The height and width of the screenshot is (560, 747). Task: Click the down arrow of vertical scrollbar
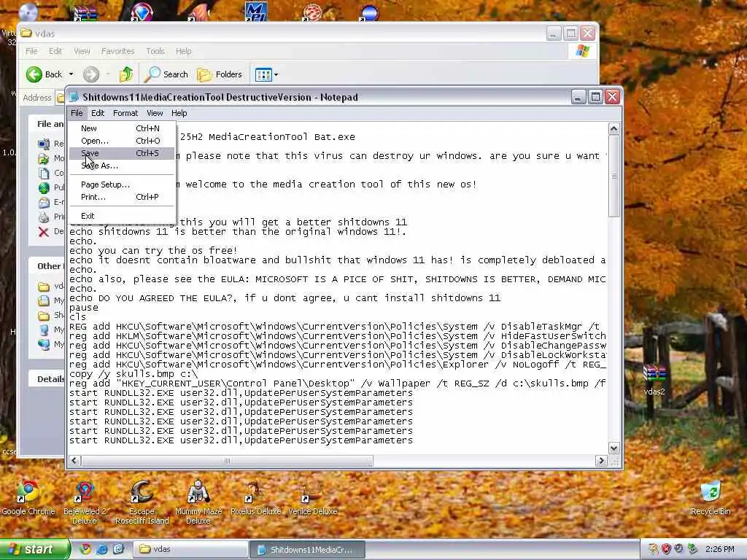pos(614,448)
